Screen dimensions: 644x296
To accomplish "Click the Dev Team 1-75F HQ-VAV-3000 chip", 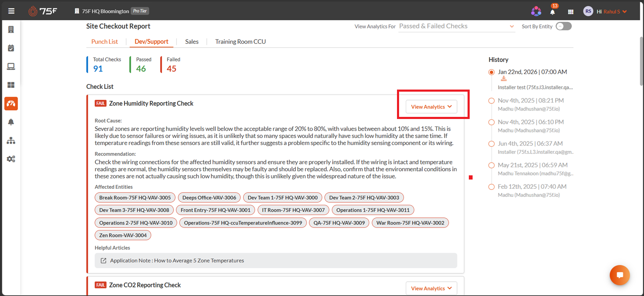I will coord(283,197).
